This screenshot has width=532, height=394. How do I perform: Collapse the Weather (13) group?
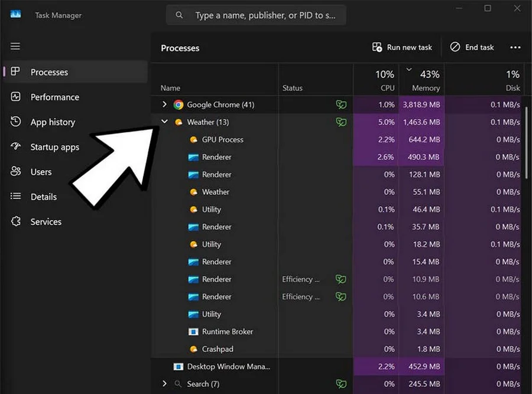[x=164, y=121]
